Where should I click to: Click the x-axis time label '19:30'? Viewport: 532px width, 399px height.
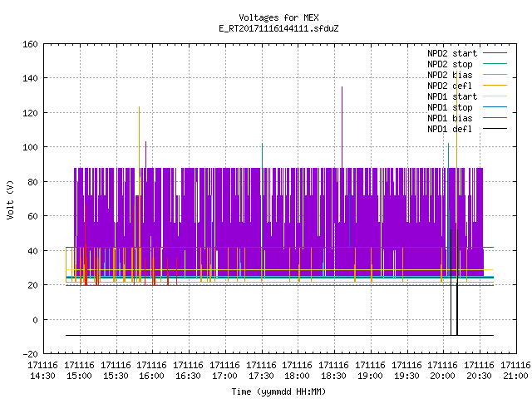coord(406,377)
